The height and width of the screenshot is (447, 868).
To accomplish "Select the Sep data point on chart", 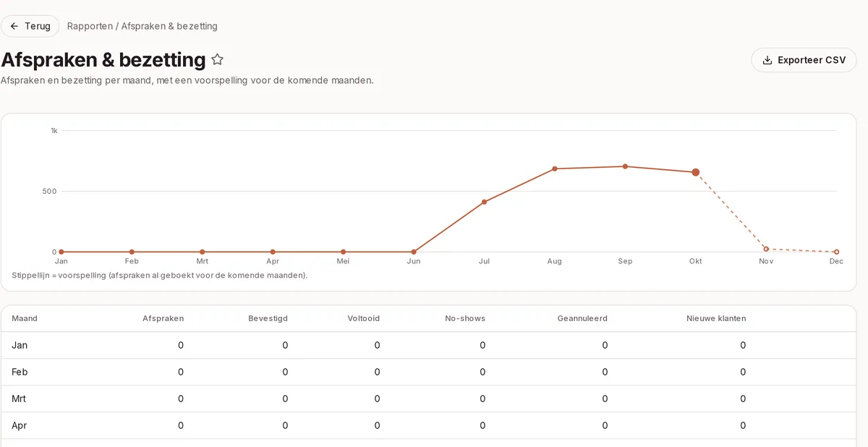I will 625,166.
